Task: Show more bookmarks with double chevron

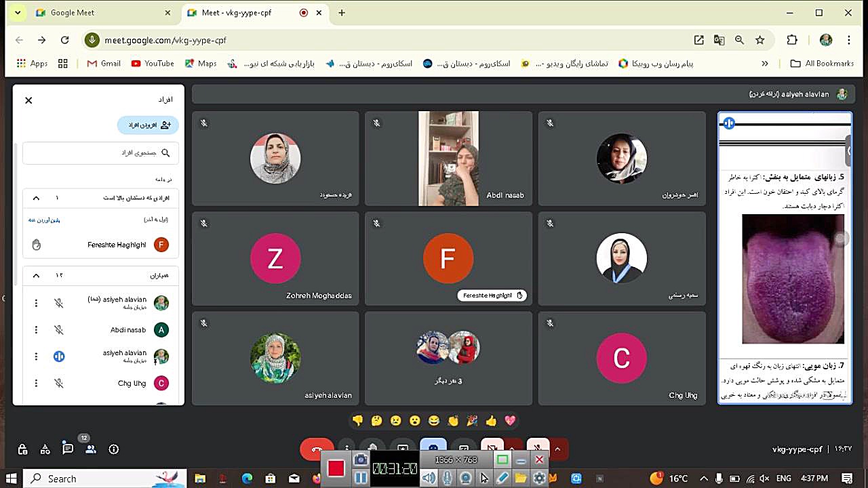Action: click(x=765, y=64)
